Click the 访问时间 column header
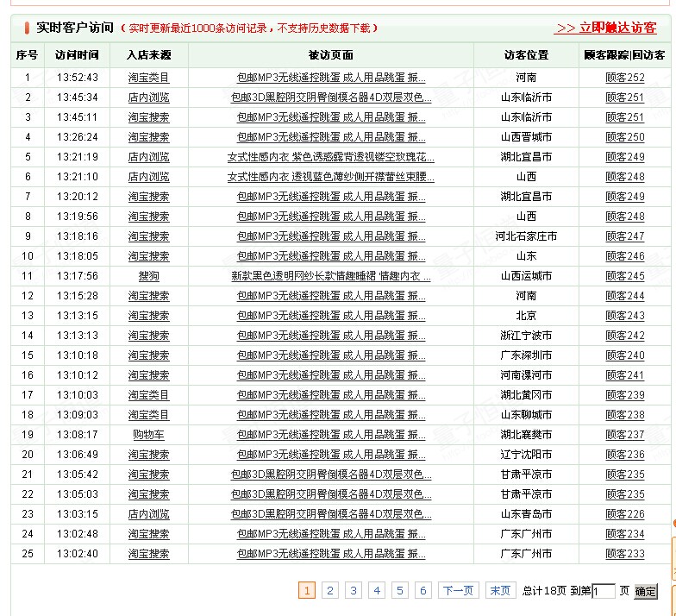 pyautogui.click(x=78, y=55)
